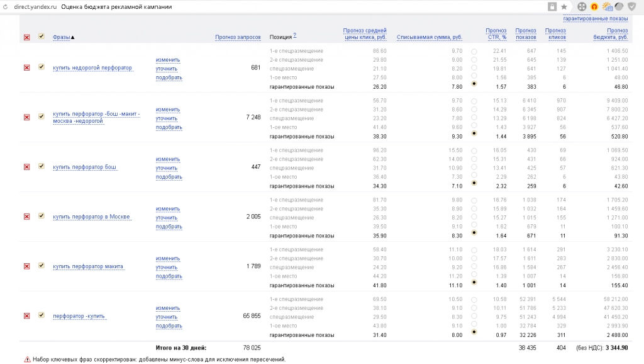This screenshot has width=644, height=364.
Task: Open the weather extension icon
Action: coord(607,6)
